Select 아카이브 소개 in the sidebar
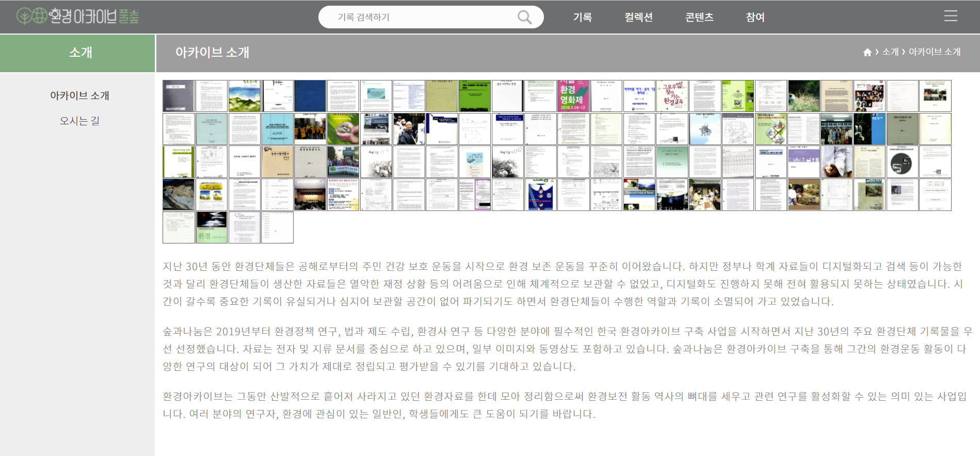Screen dimensions: 980x456 (79, 95)
